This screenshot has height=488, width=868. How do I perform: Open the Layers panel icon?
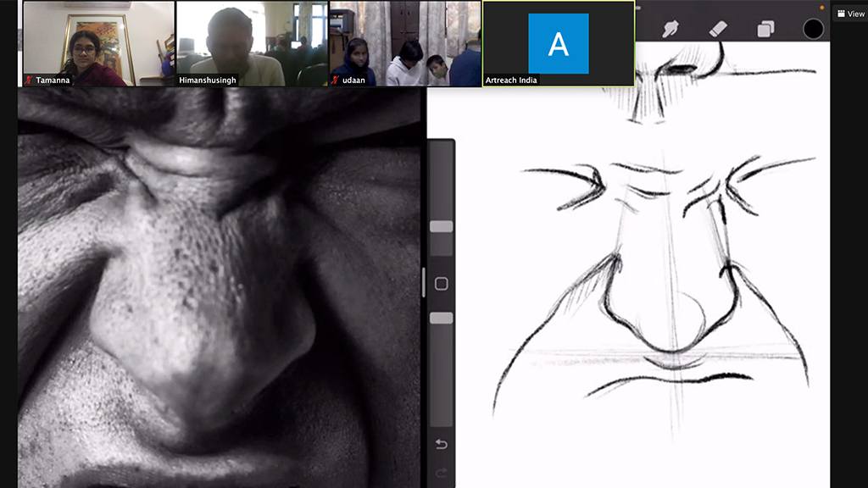point(765,30)
